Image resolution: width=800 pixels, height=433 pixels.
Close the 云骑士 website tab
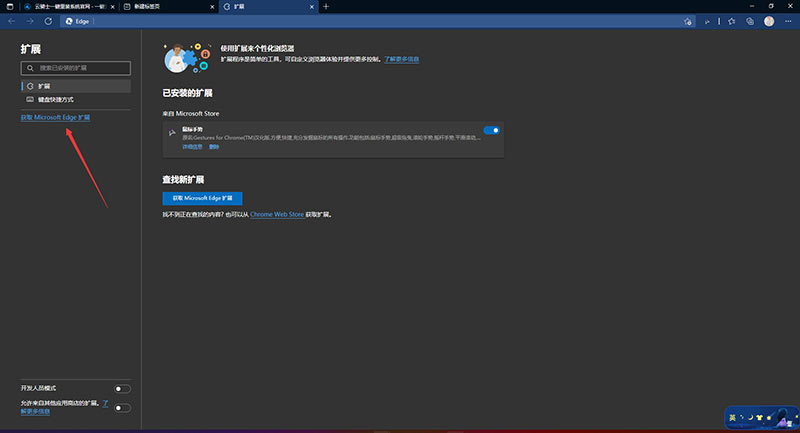113,7
